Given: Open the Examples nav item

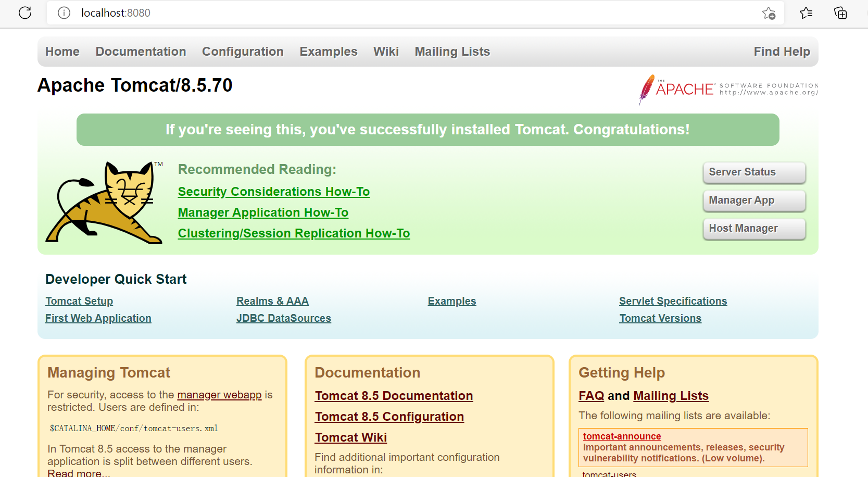Looking at the screenshot, I should [x=329, y=52].
